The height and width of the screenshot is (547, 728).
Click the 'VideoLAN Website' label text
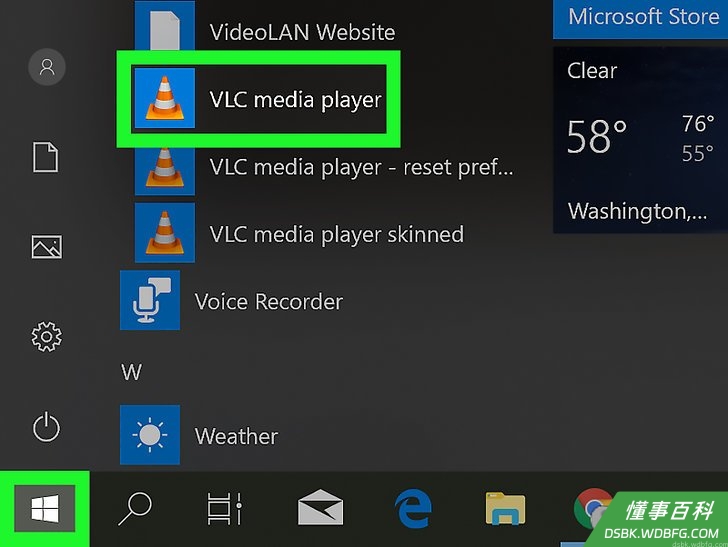pyautogui.click(x=302, y=32)
